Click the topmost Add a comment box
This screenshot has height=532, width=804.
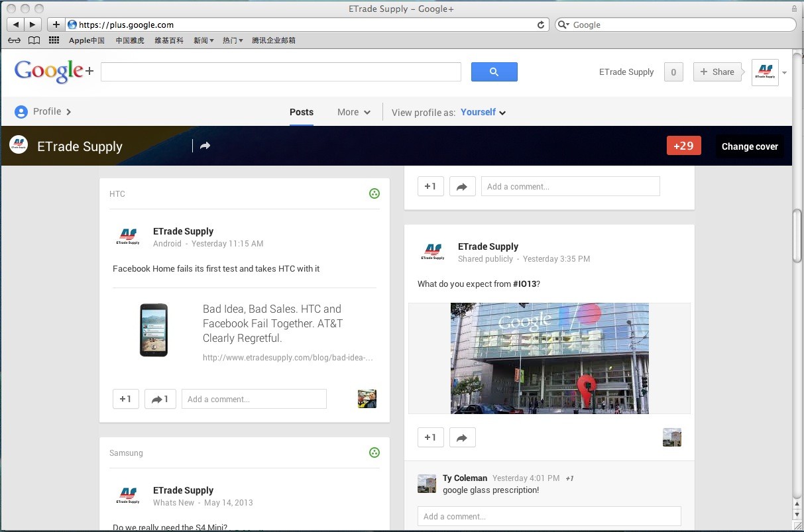point(571,186)
